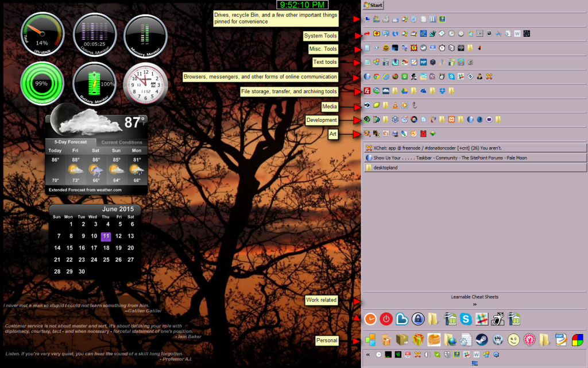This screenshot has width=588, height=368.
Task: Launch FileZilla from the file transfer row
Action: (367, 91)
